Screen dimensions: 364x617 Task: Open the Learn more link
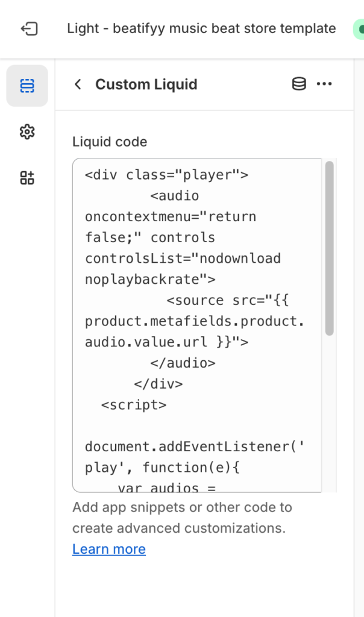[x=108, y=549]
